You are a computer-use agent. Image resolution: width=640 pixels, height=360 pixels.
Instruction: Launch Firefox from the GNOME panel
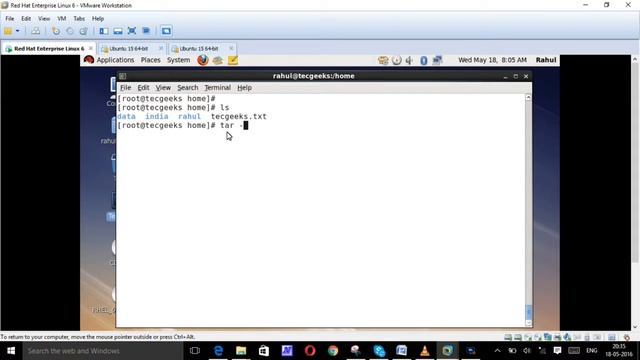pos(203,60)
